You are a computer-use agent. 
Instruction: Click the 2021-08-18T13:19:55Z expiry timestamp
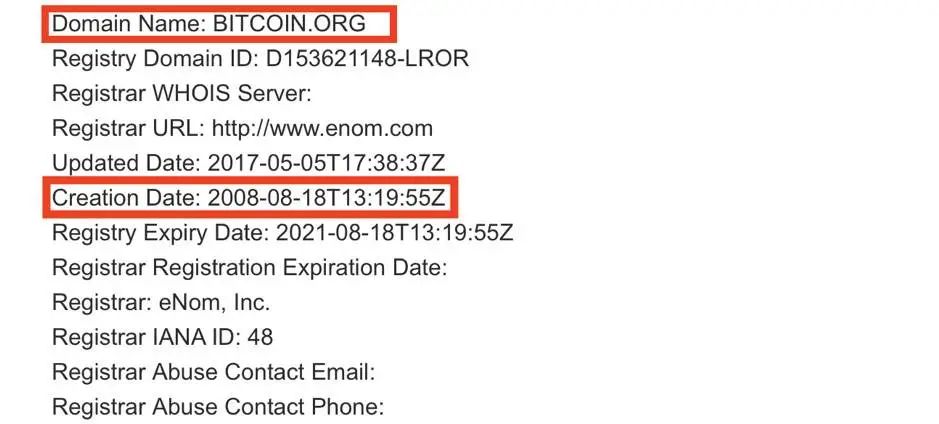(395, 232)
